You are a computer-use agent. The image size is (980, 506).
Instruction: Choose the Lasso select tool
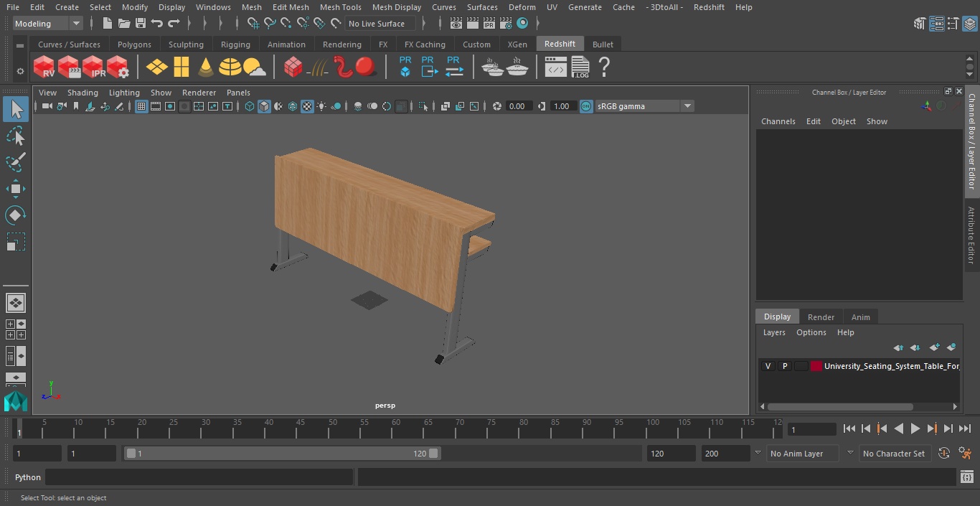(15, 136)
